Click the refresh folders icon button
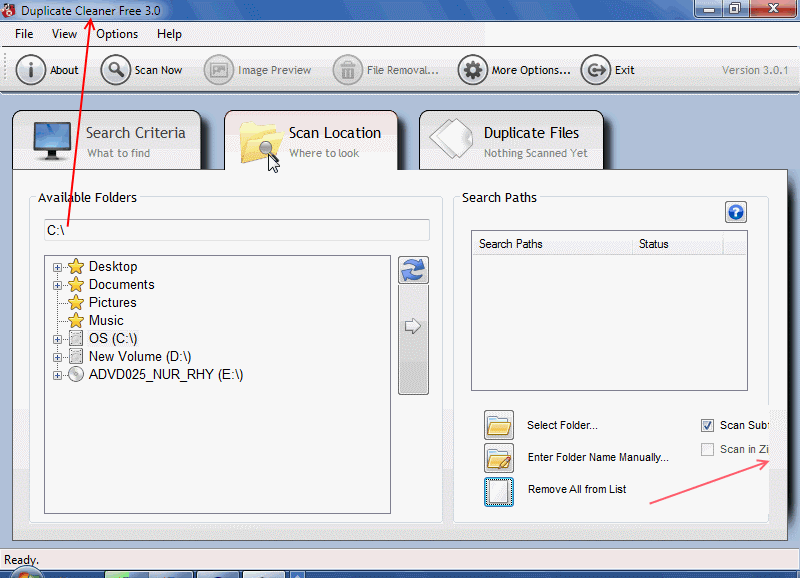The width and height of the screenshot is (800, 578). pos(413,270)
